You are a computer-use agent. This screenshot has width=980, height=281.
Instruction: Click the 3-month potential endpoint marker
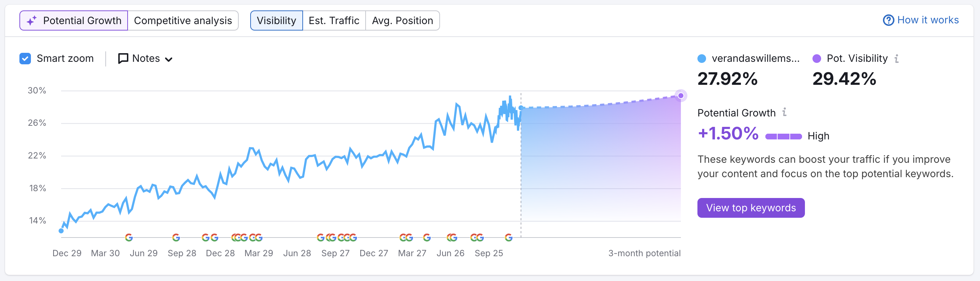tap(680, 96)
